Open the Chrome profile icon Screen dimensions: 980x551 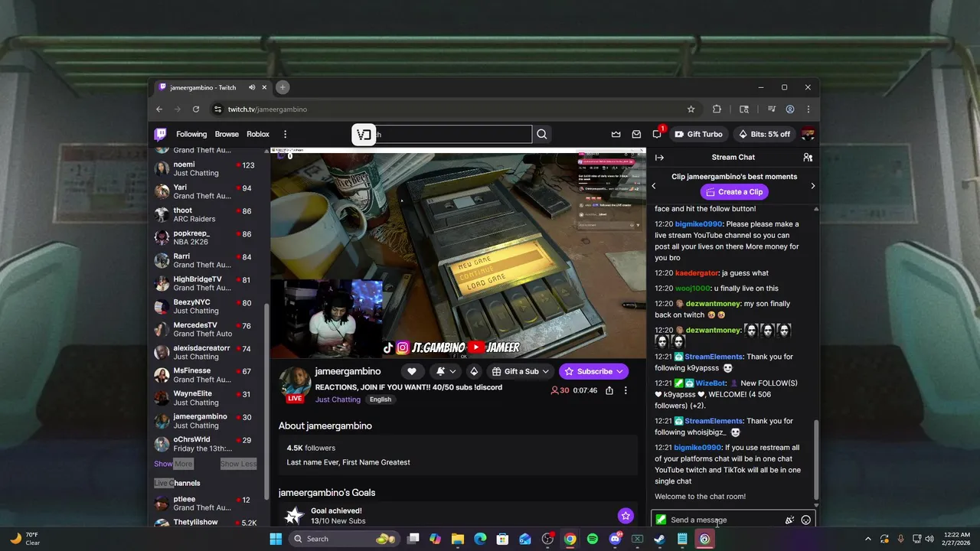[790, 109]
